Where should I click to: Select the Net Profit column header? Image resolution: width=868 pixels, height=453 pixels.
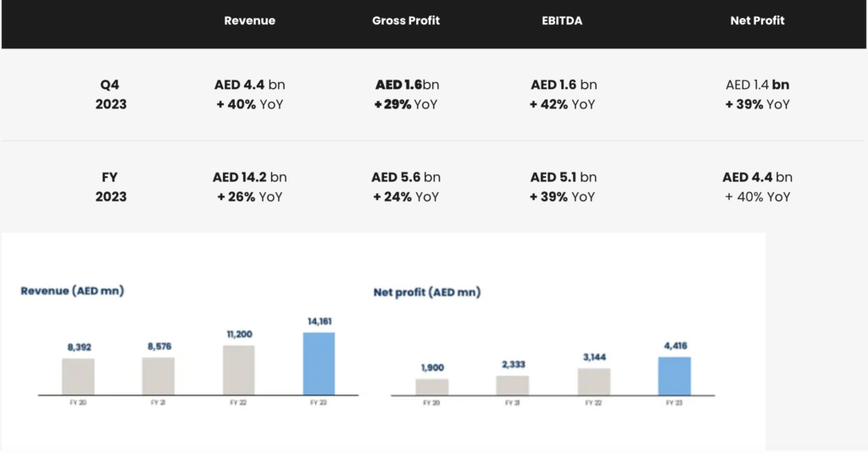(757, 20)
